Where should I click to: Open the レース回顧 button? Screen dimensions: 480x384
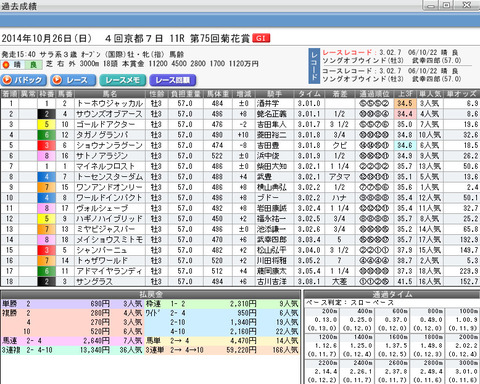173,80
